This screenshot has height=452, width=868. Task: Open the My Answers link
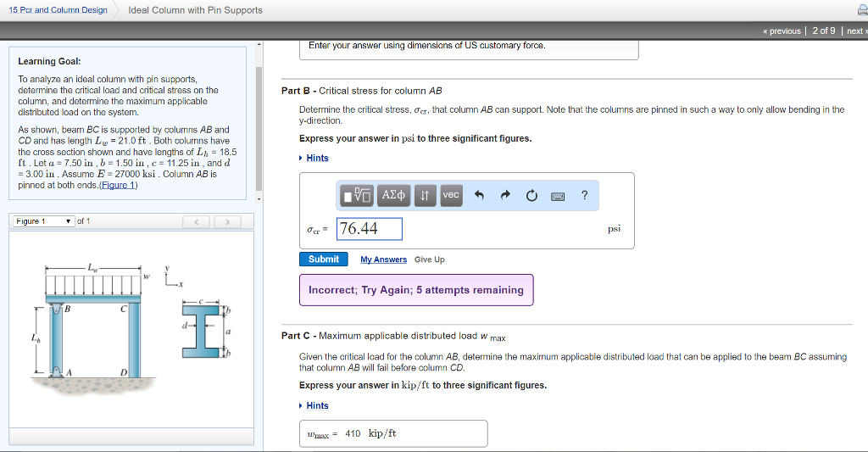(x=383, y=259)
